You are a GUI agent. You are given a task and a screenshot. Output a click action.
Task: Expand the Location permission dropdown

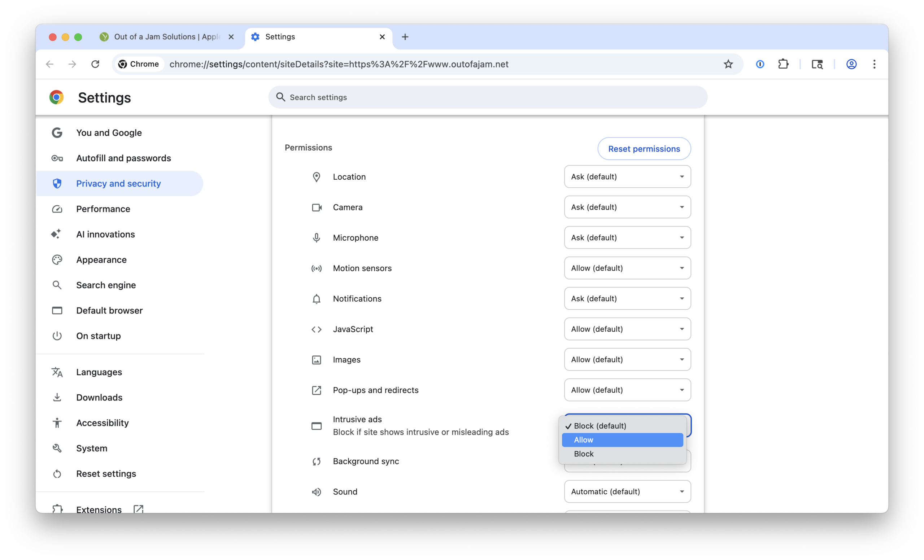(627, 176)
